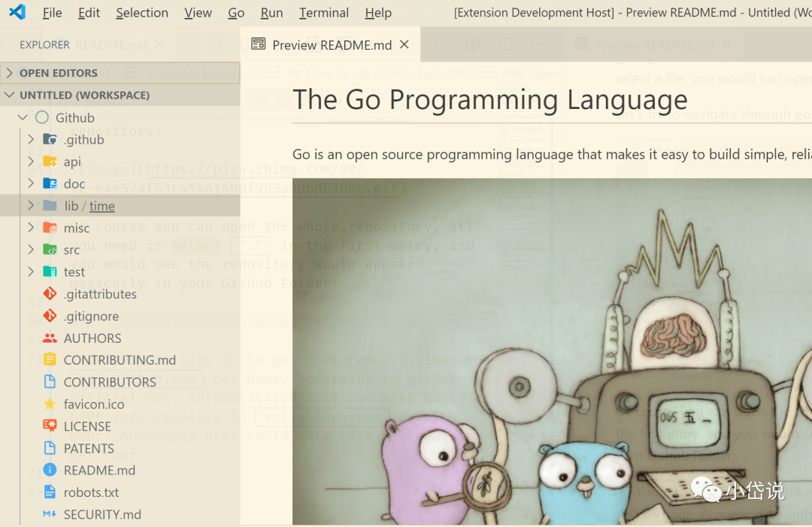The width and height of the screenshot is (812, 527).
Task: Open the PATENTS file
Action: coord(89,449)
